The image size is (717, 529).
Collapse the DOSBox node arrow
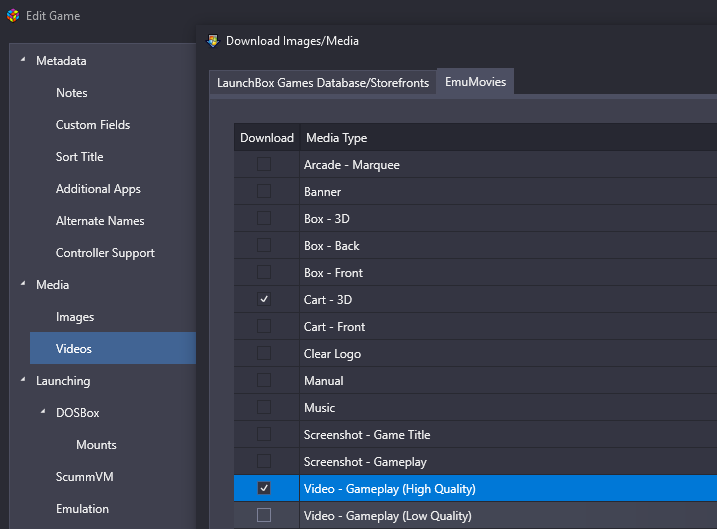click(43, 411)
